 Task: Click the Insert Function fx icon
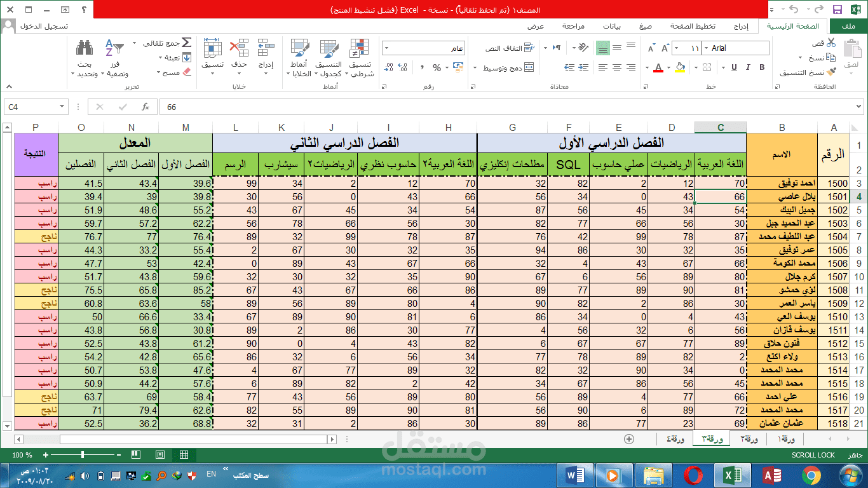click(x=145, y=107)
